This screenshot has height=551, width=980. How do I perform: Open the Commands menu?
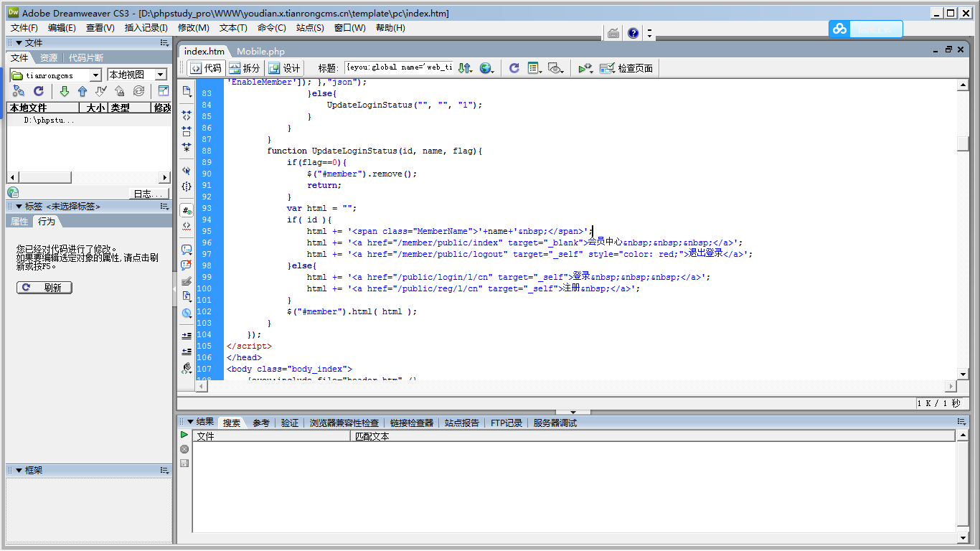271,28
